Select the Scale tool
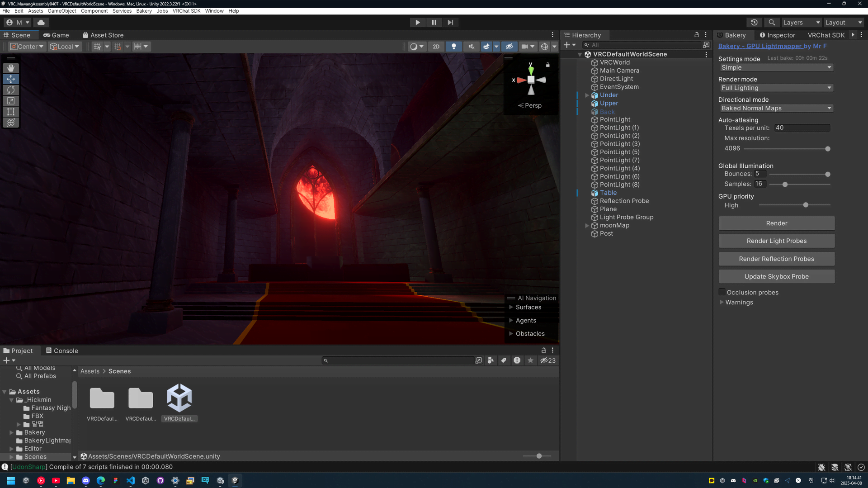 point(11,101)
